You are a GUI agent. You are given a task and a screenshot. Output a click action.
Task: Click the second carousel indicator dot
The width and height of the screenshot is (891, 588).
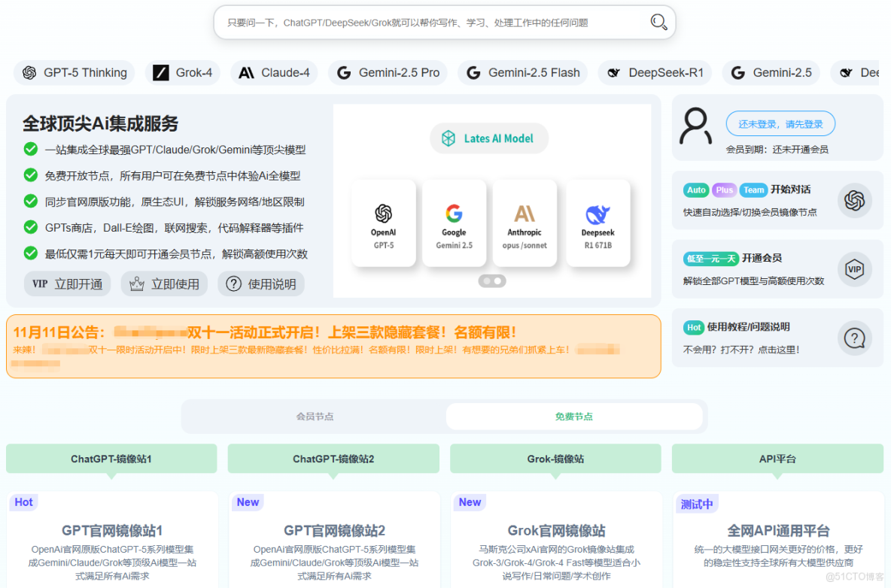(498, 280)
